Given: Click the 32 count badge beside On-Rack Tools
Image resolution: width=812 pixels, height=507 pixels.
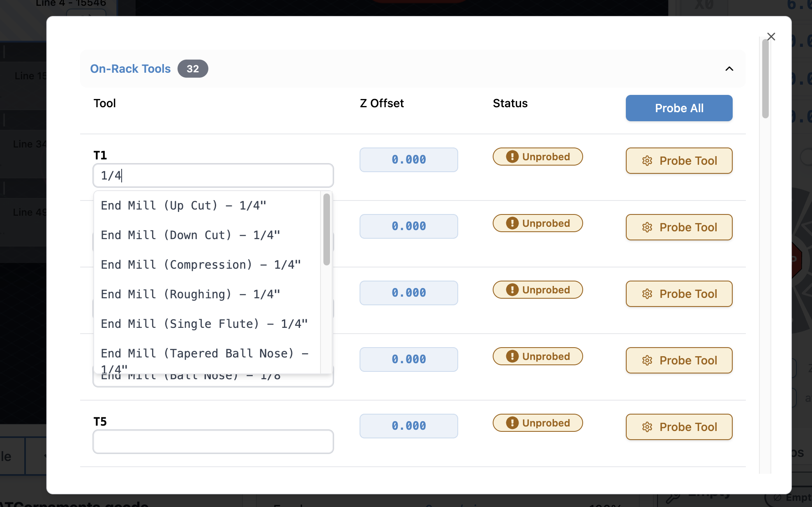Looking at the screenshot, I should click(x=193, y=69).
